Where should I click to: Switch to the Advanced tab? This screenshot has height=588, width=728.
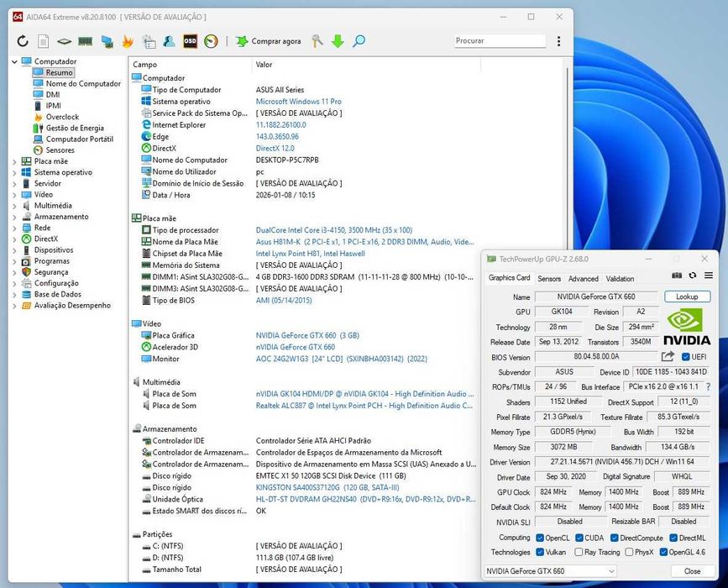pyautogui.click(x=583, y=279)
